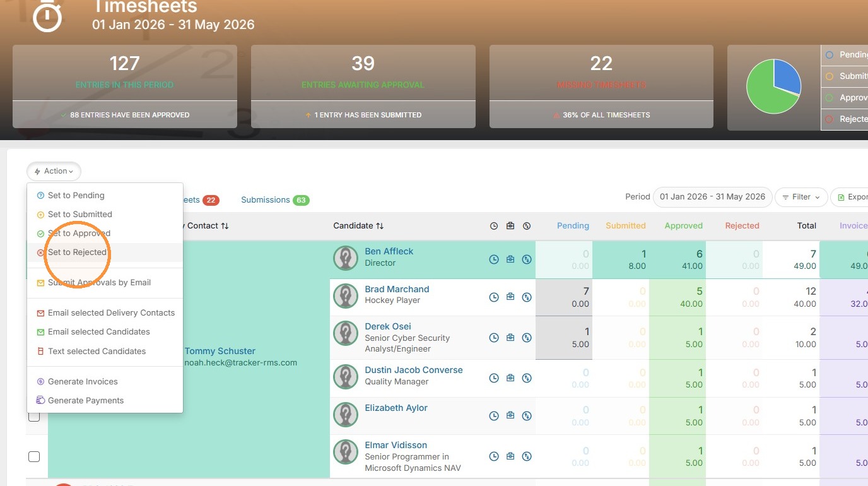Tick the checkbox beside Elmar Vidisson row

34,456
